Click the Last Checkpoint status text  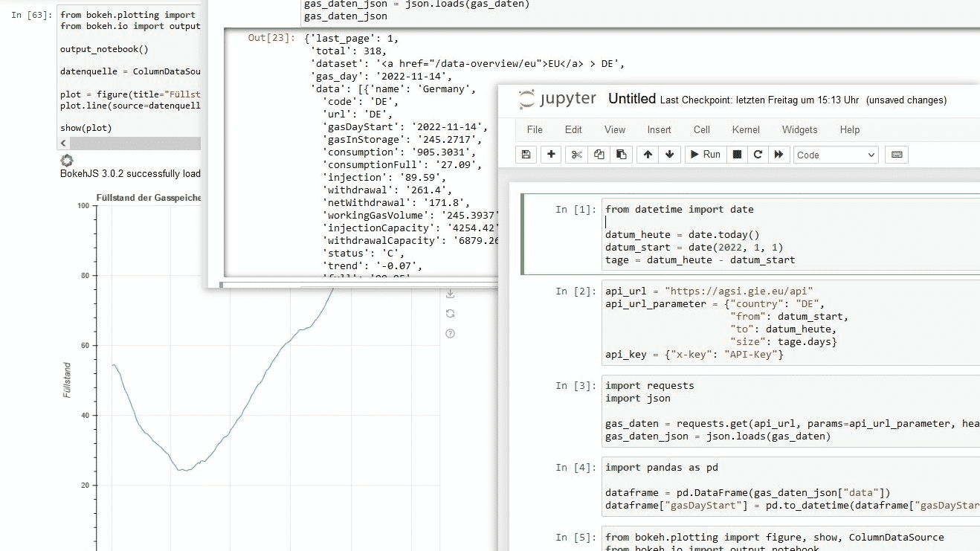point(759,100)
